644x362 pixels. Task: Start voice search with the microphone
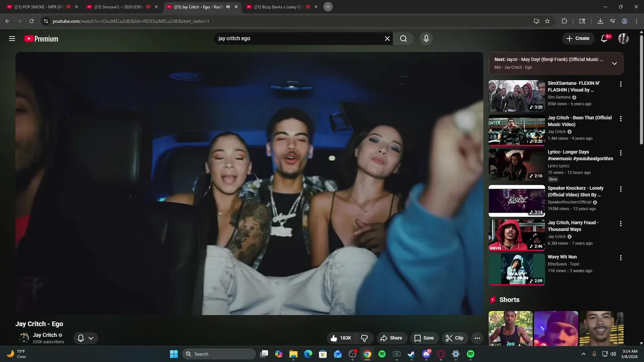coord(426,38)
